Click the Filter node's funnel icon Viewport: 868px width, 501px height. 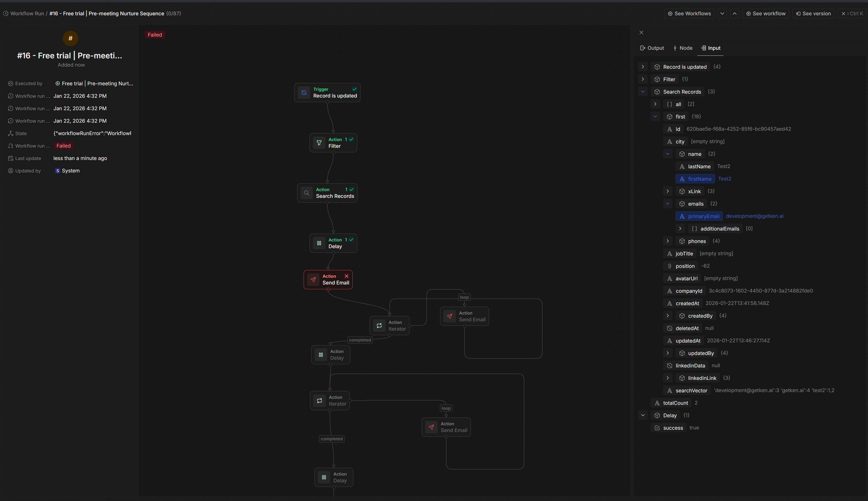click(x=319, y=143)
